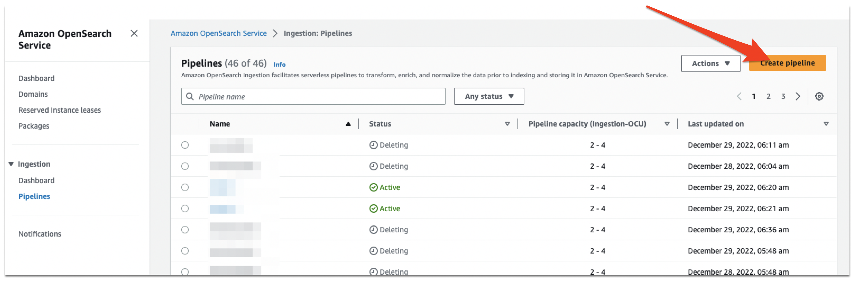Click the previous page chevron
868x288 pixels.
(x=739, y=96)
